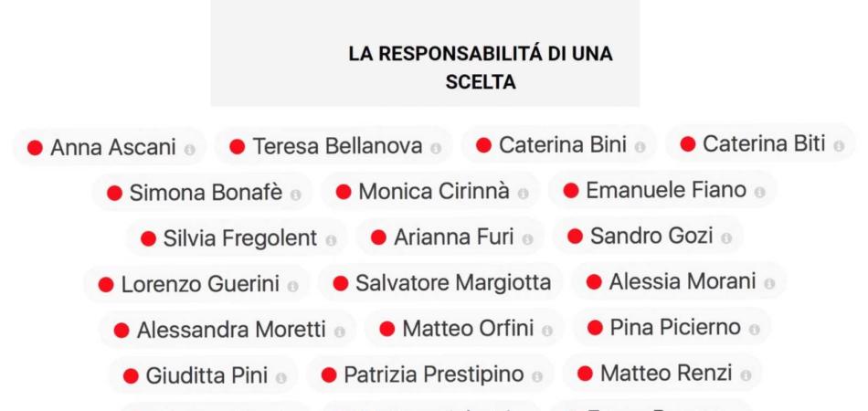Select the Patrizia Prestipino chip
868x411 pixels.
tap(430, 374)
